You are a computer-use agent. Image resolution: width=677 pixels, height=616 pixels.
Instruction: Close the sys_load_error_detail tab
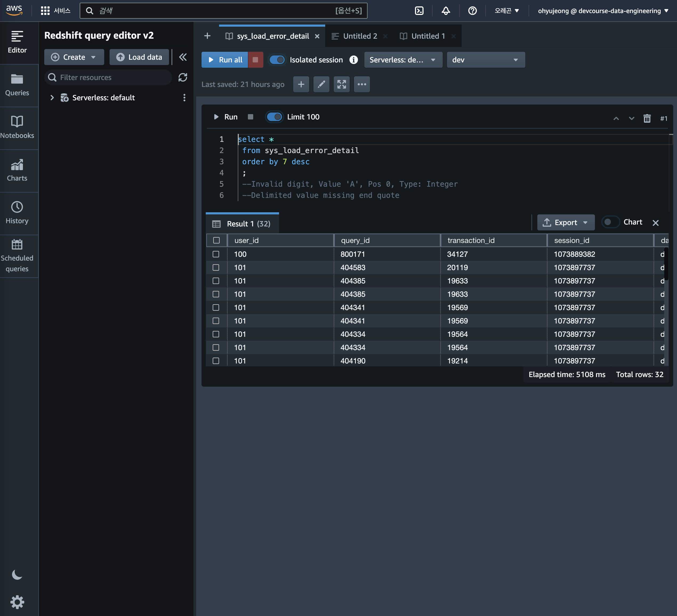(317, 36)
